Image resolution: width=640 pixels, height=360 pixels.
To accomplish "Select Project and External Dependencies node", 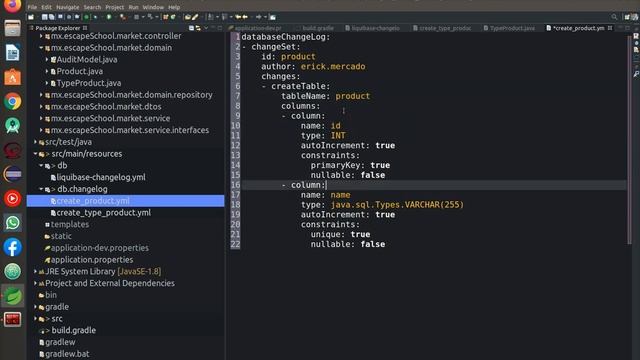I will pos(109,283).
